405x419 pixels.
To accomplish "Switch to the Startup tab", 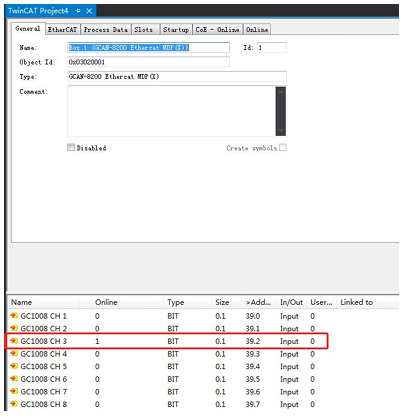I will coord(176,30).
